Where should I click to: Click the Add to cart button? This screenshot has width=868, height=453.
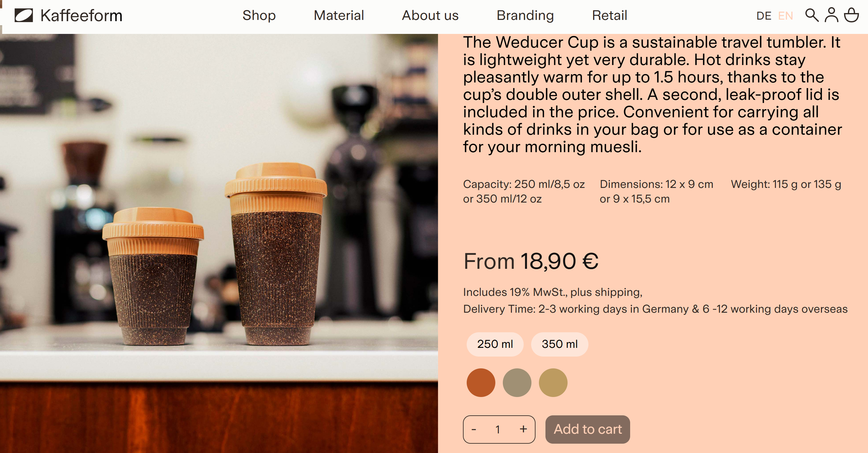click(587, 429)
